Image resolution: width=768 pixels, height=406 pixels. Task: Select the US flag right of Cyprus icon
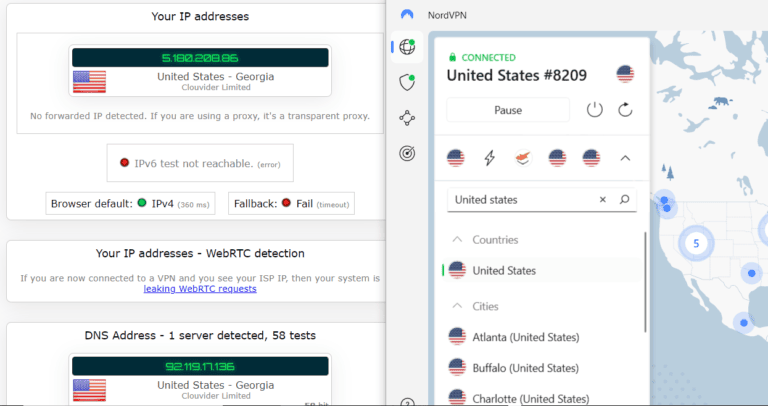pyautogui.click(x=557, y=158)
